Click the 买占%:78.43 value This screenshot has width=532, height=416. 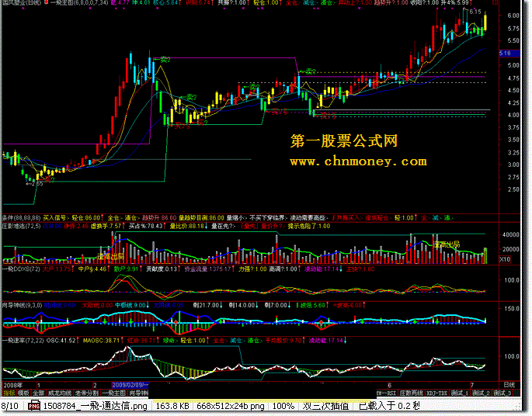(x=147, y=226)
